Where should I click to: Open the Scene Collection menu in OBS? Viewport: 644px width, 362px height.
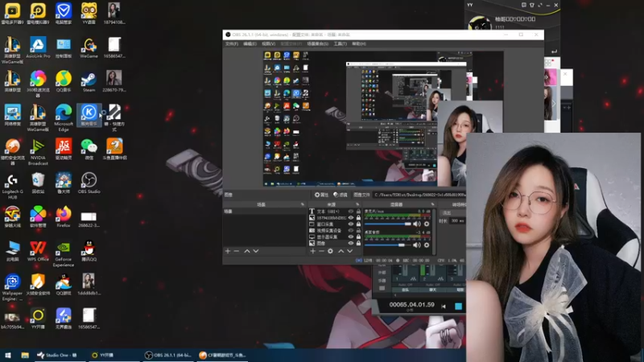tap(317, 44)
